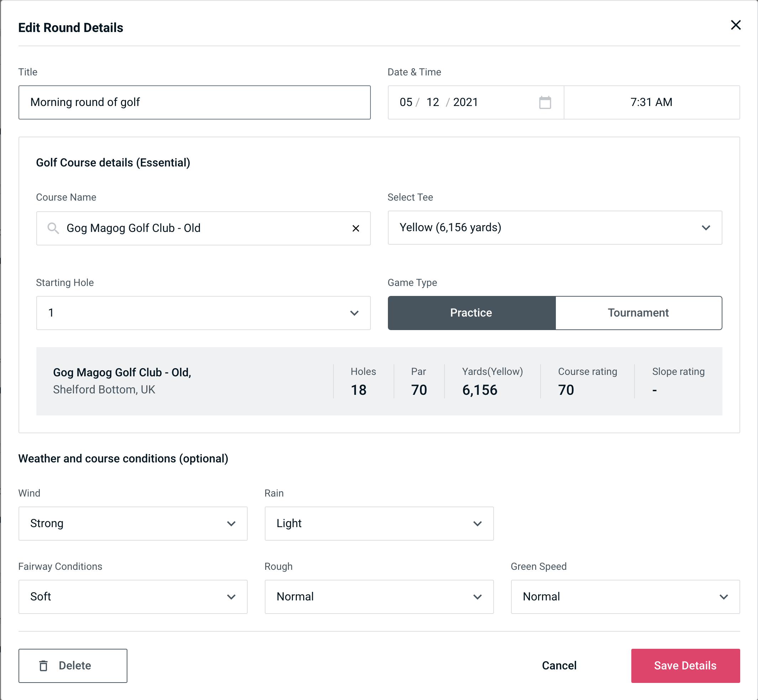758x700 pixels.
Task: Select the Fairway Conditions dropdown
Action: 132,596
